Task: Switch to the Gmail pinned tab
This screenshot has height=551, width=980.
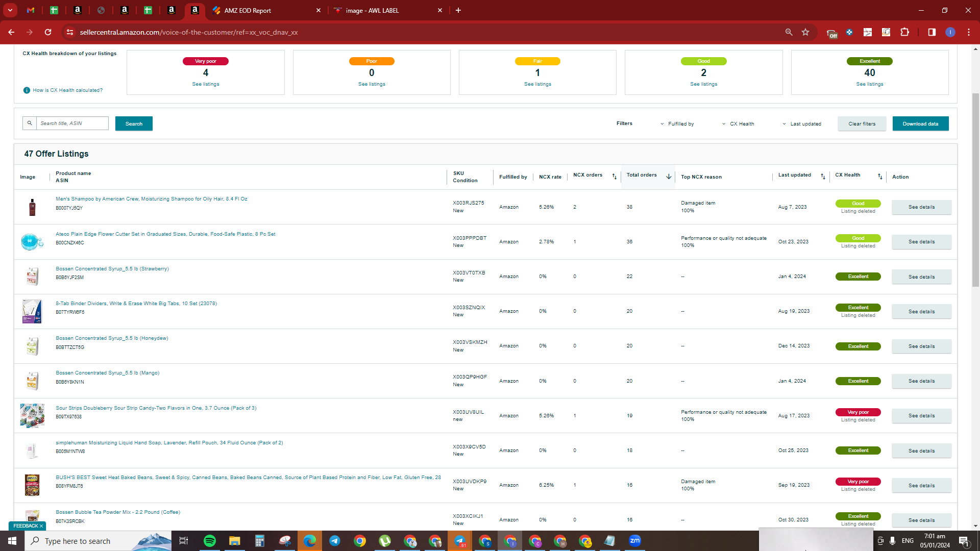Action: pyautogui.click(x=31, y=10)
